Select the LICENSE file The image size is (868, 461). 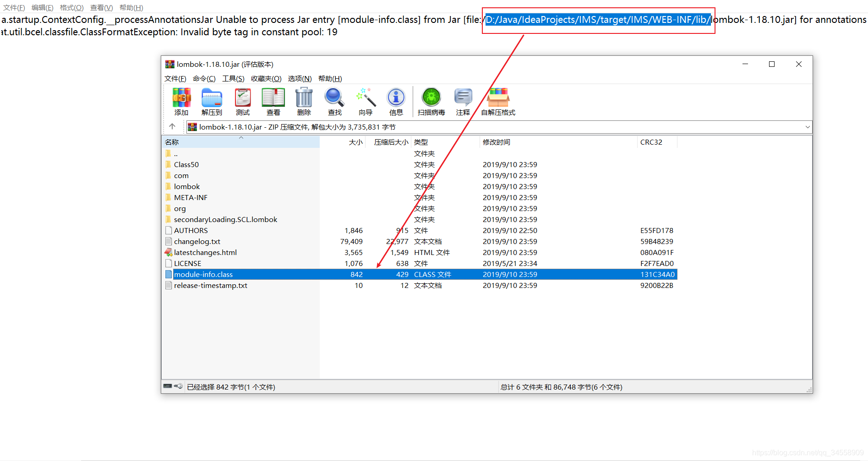[187, 263]
